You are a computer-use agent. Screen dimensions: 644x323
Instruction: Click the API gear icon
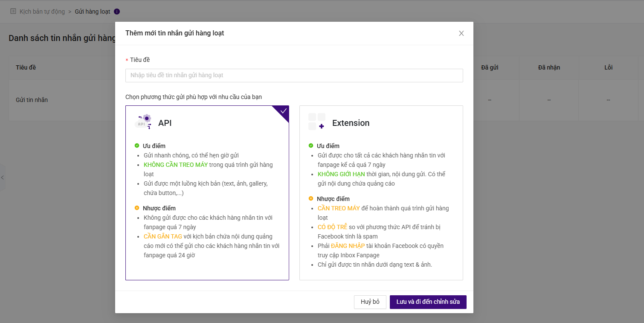click(x=143, y=122)
